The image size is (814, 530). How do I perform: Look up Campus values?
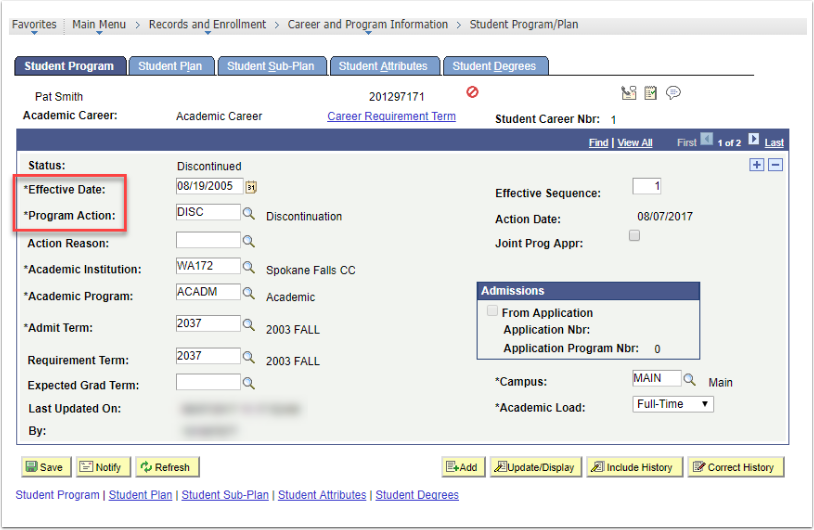tap(689, 379)
